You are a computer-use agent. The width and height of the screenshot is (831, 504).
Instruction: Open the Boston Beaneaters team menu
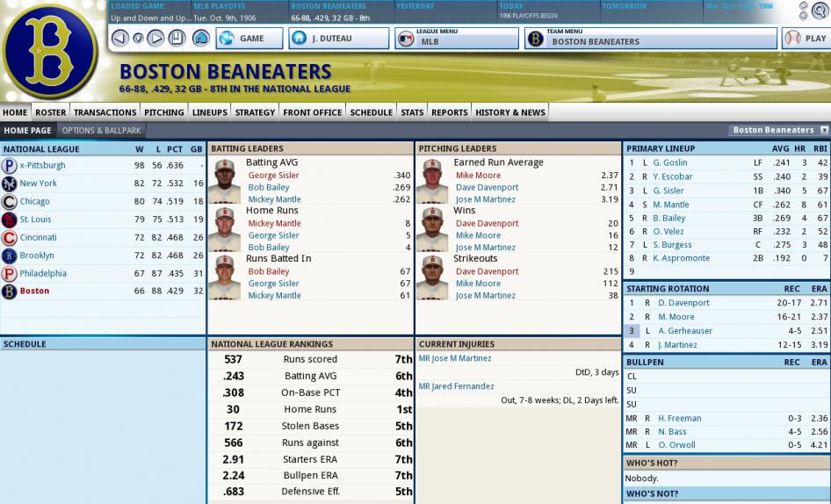[x=651, y=38]
